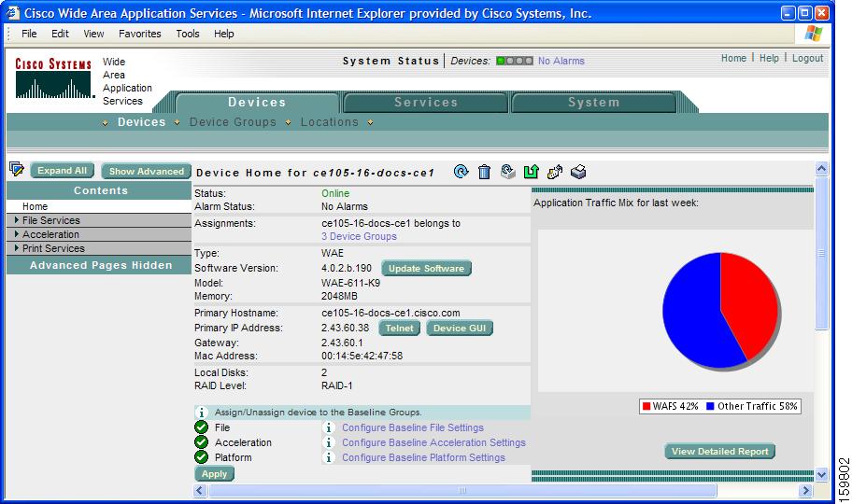Click the Logout link
The image size is (852, 504).
(x=807, y=58)
